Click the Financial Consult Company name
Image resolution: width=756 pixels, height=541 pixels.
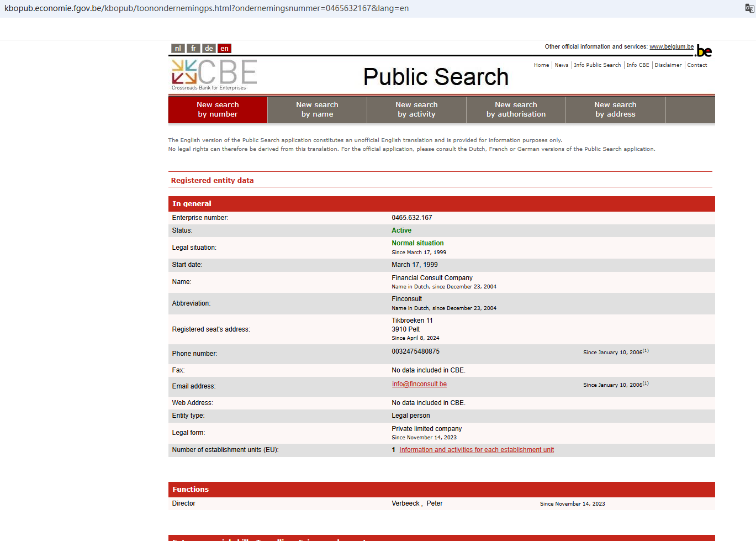[x=432, y=278]
